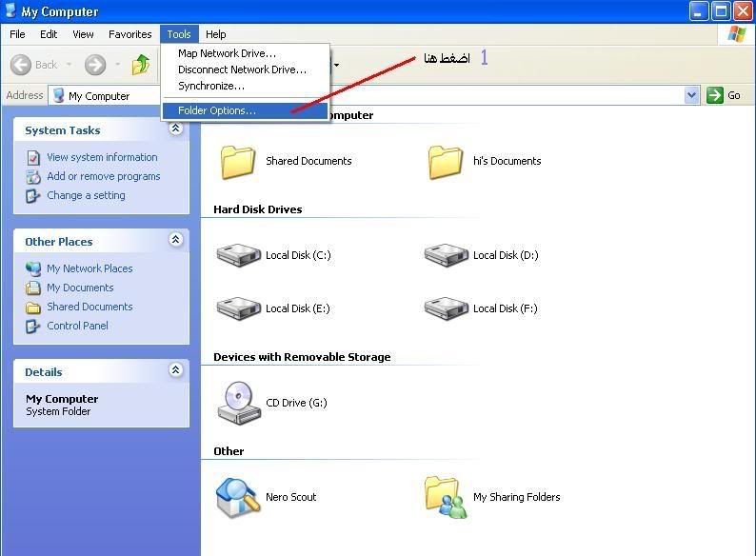Open the My Sharing Folders icon

point(446,497)
